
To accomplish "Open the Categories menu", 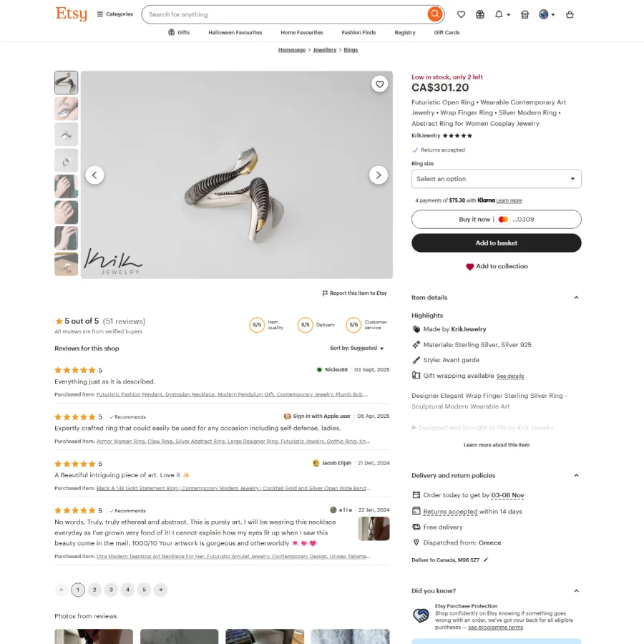I will 115,14.
